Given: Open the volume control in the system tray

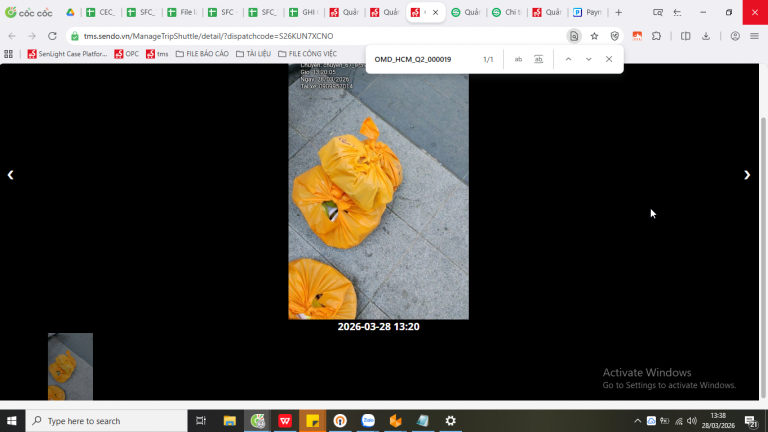Looking at the screenshot, I should [x=692, y=421].
